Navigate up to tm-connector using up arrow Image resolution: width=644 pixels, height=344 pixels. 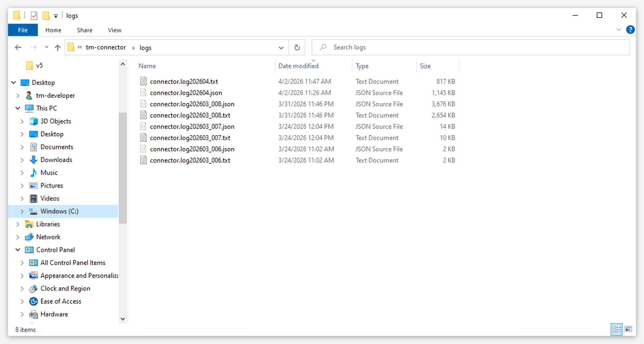[57, 47]
